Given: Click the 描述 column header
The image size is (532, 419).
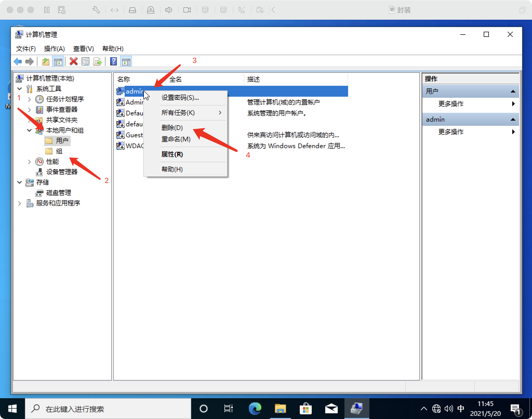Looking at the screenshot, I should pyautogui.click(x=254, y=79).
